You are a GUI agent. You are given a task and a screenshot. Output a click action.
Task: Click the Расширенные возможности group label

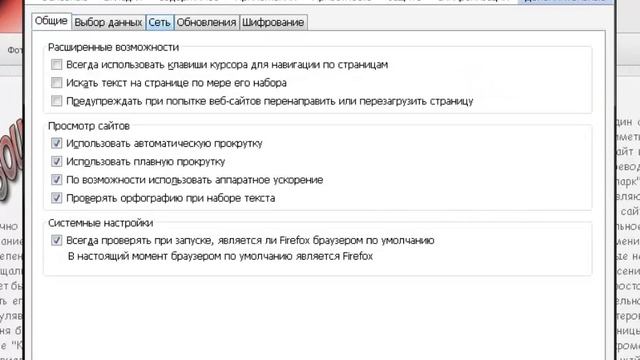[x=113, y=47]
